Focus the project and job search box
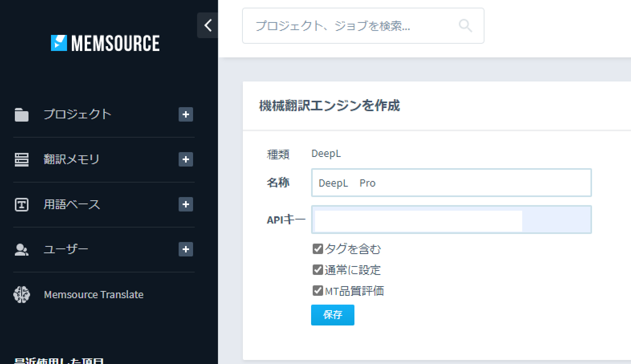Image resolution: width=631 pixels, height=364 pixels. pyautogui.click(x=353, y=26)
